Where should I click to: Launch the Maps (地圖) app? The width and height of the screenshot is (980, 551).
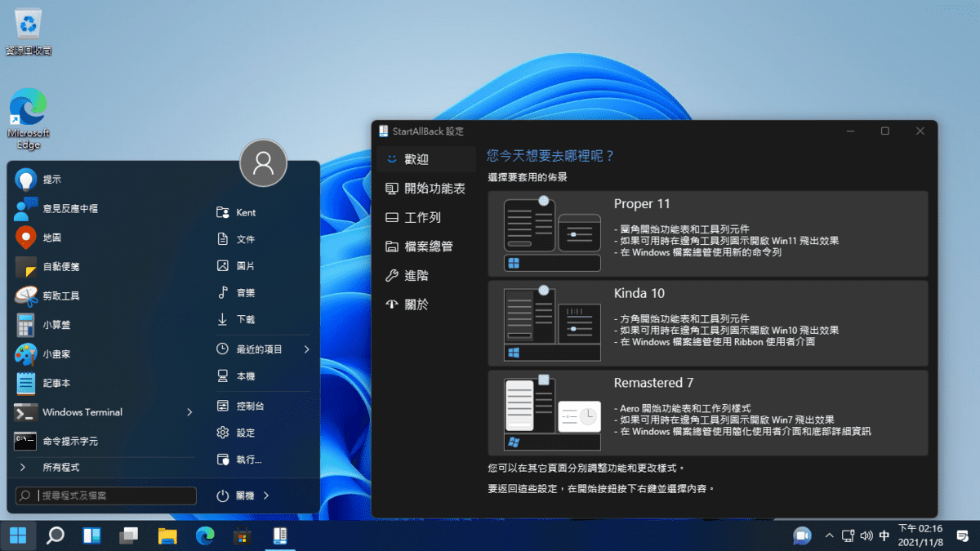25,238
